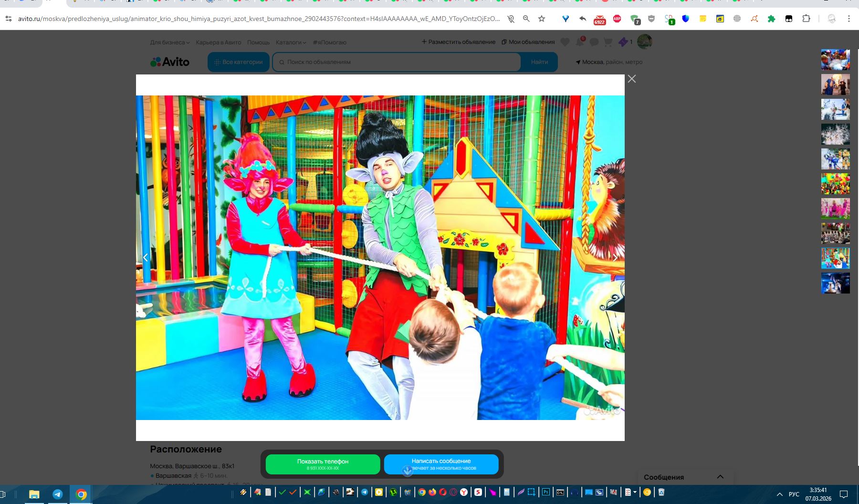The width and height of the screenshot is (859, 504).
Task: Open the command prompt taskbar icon
Action: pyautogui.click(x=560, y=492)
